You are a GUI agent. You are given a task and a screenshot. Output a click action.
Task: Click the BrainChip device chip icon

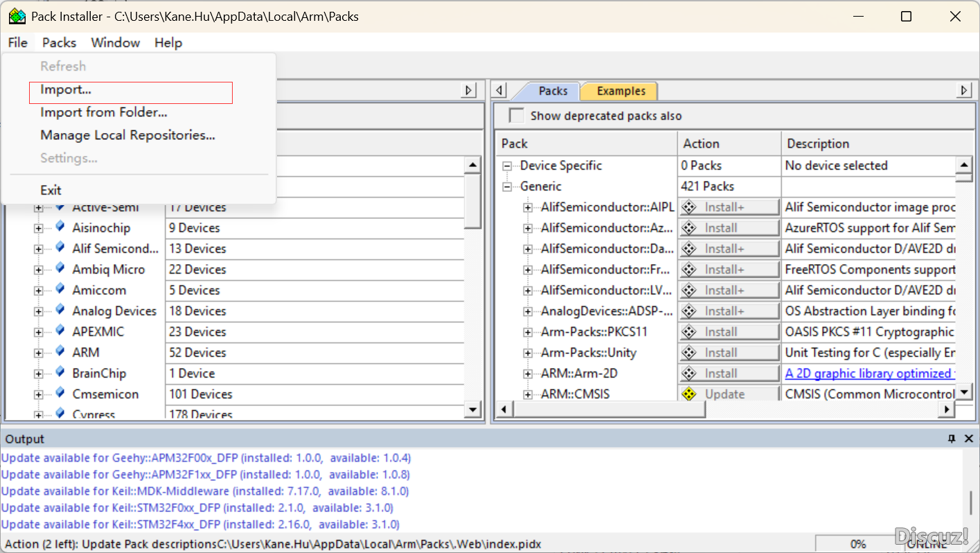pyautogui.click(x=60, y=373)
